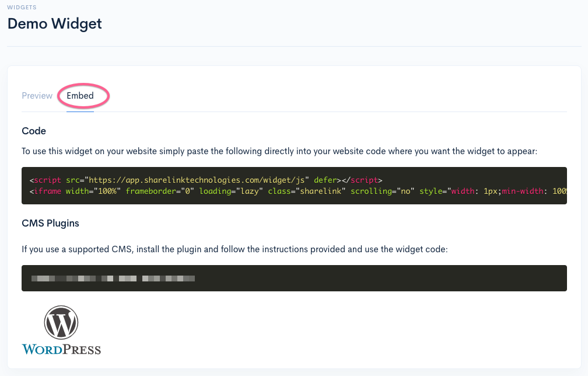The image size is (588, 376).
Task: Click the defer attribute in the script tag
Action: pyautogui.click(x=325, y=180)
